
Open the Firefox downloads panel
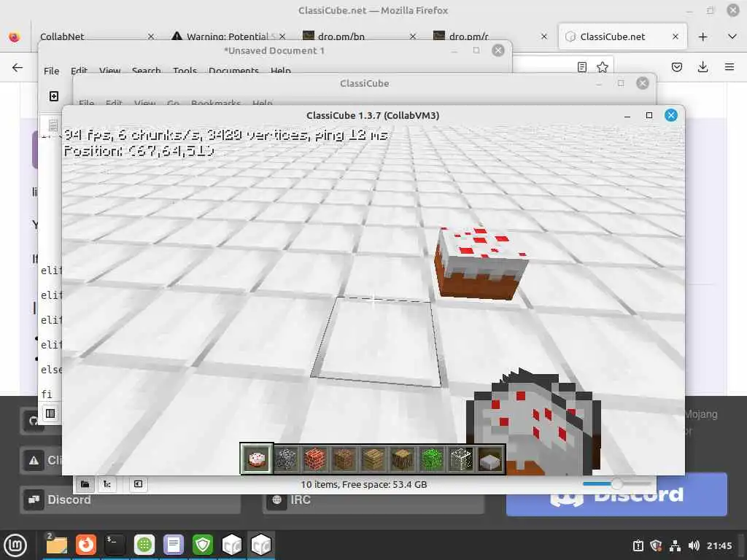click(703, 67)
